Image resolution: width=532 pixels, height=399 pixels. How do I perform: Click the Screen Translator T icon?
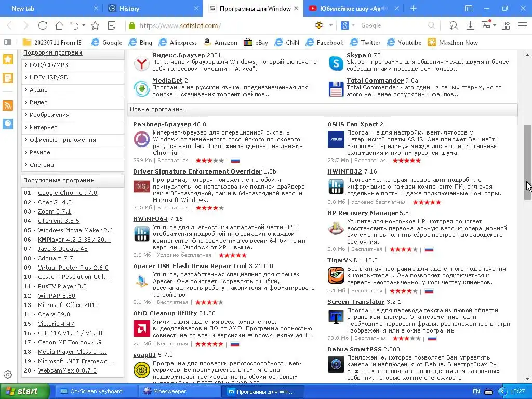click(336, 317)
